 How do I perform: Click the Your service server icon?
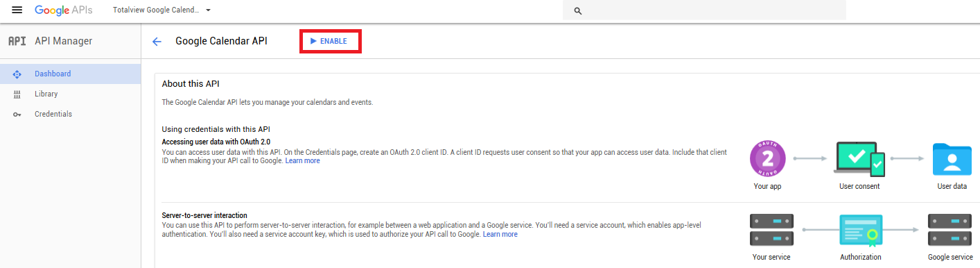coord(771,229)
